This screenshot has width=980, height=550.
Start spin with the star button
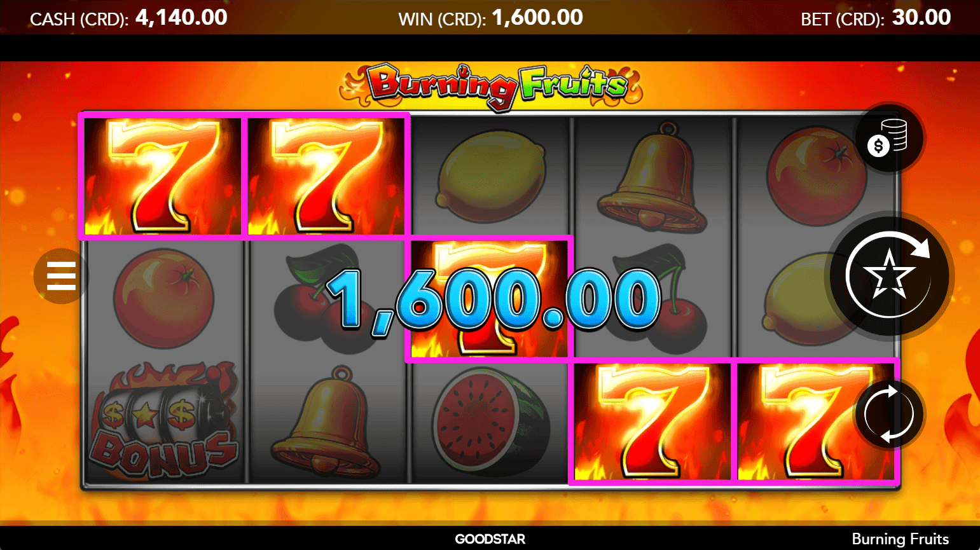point(890,275)
